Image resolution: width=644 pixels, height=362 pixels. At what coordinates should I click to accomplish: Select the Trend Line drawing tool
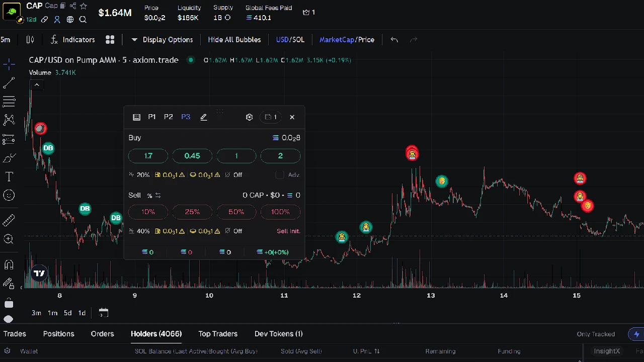[9, 82]
